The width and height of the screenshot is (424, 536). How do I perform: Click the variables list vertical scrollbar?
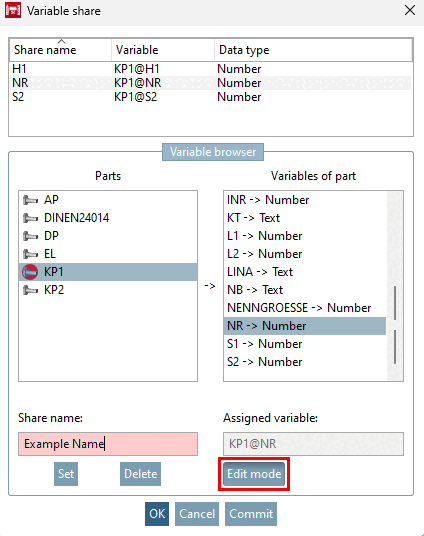pyautogui.click(x=395, y=286)
